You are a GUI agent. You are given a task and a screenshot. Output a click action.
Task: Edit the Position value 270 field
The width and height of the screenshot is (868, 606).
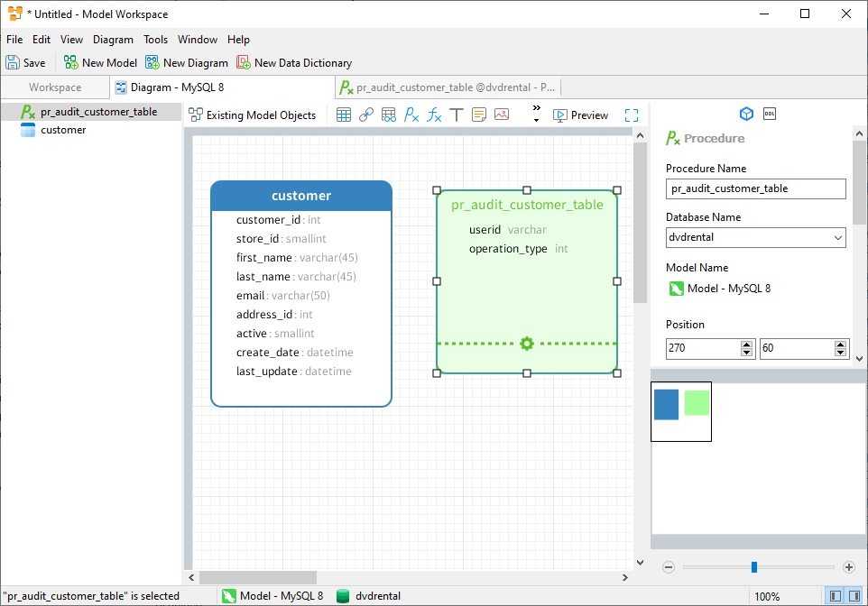[703, 348]
